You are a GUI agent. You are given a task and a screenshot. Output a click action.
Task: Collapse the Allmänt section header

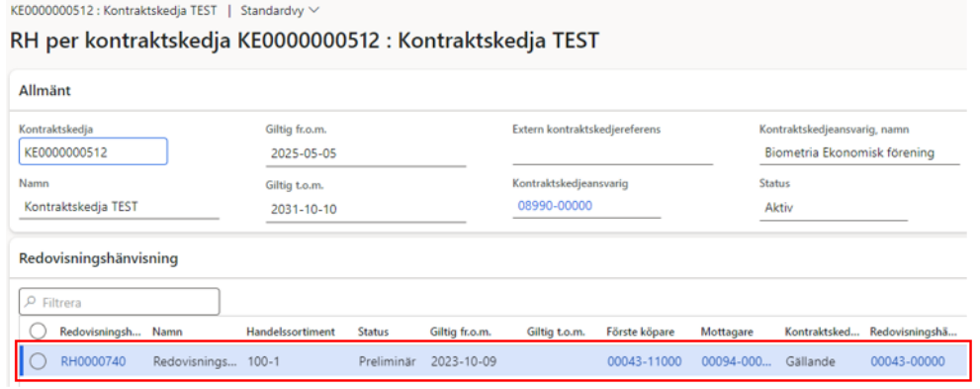point(45,91)
